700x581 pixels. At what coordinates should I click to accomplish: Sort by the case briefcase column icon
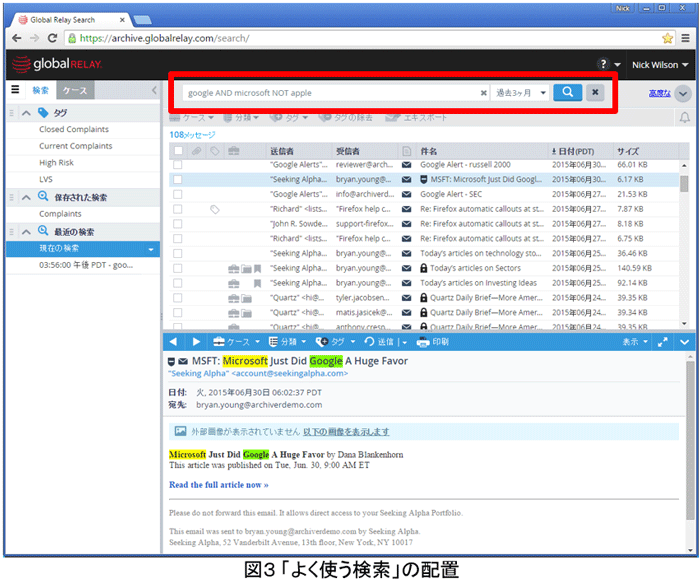tap(233, 151)
